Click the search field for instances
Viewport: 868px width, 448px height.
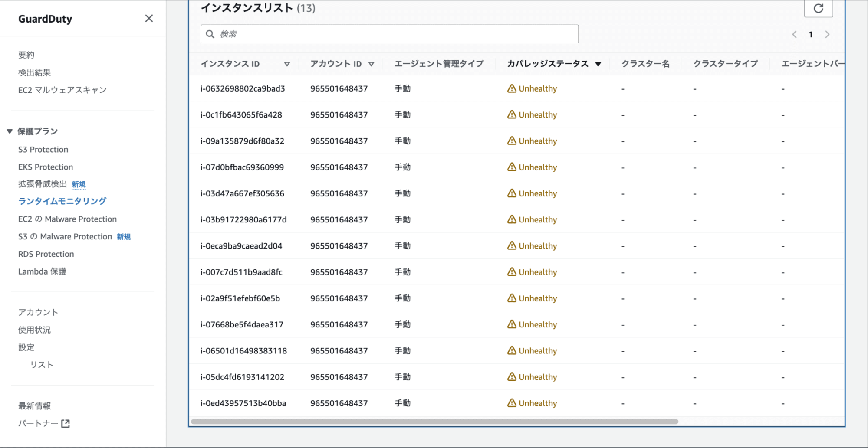tap(389, 34)
